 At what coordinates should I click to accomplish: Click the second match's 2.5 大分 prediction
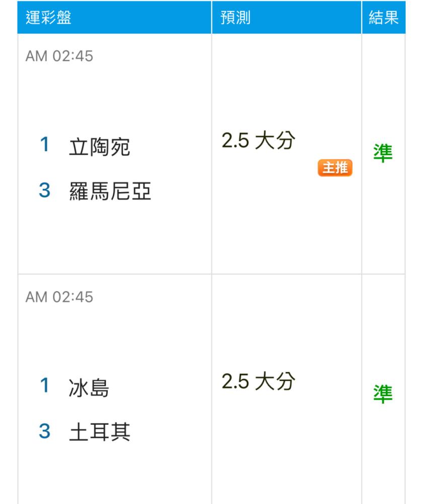[x=258, y=382]
